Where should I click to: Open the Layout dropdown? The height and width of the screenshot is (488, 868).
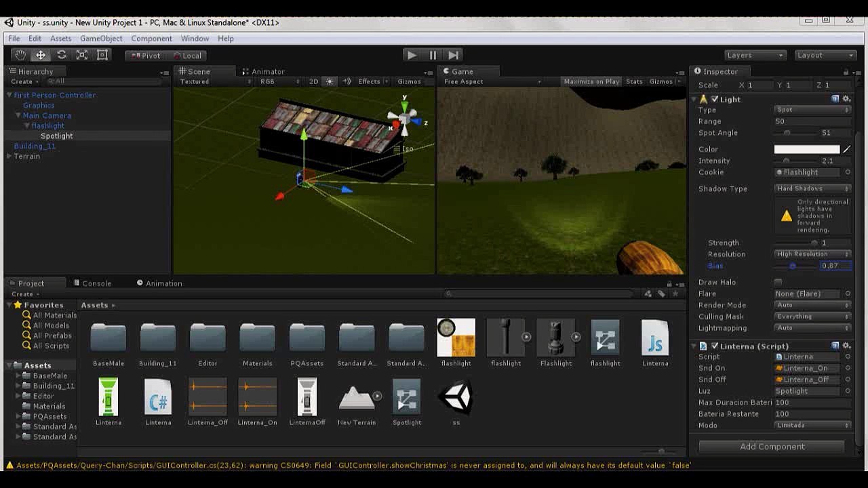[825, 56]
